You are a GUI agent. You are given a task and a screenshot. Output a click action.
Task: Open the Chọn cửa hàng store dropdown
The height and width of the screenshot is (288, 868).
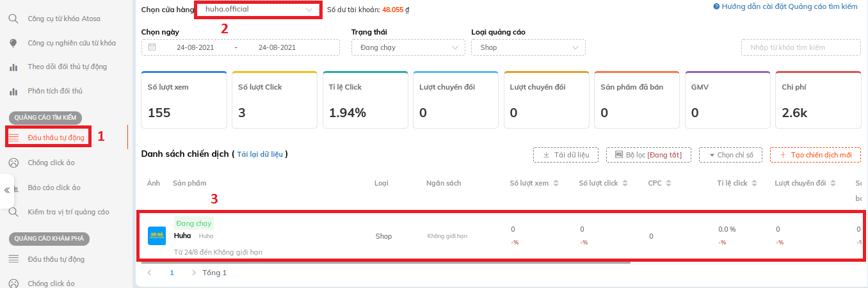click(258, 10)
